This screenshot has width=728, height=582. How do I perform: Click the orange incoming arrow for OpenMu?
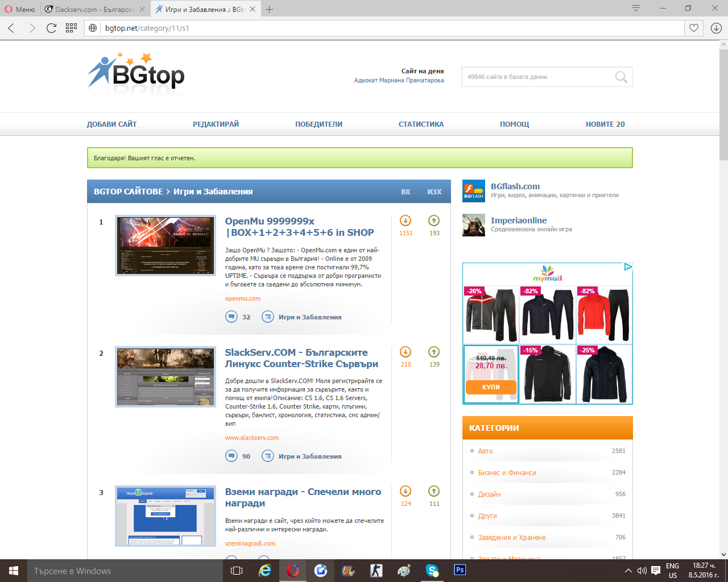pos(406,221)
